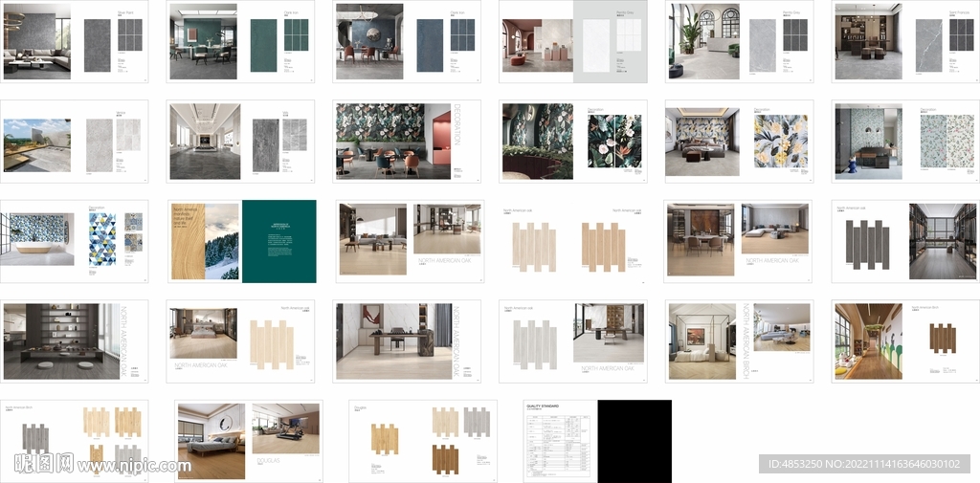Select the dark brown Douglas plank sample
Viewport: 980px width, 483px height.
click(444, 459)
